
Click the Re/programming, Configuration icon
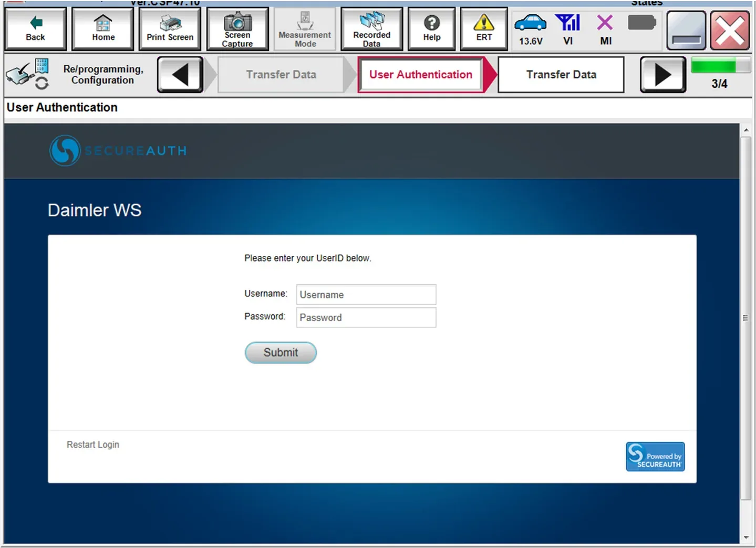tap(28, 75)
